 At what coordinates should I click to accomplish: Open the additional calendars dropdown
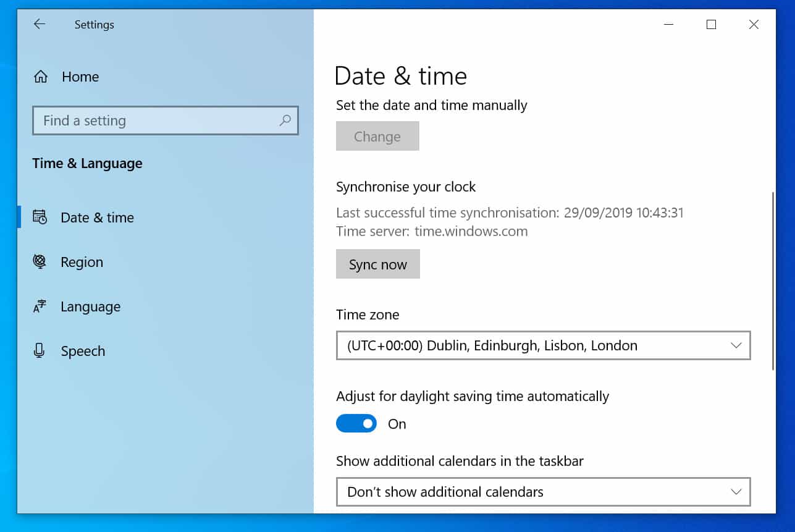coord(543,492)
